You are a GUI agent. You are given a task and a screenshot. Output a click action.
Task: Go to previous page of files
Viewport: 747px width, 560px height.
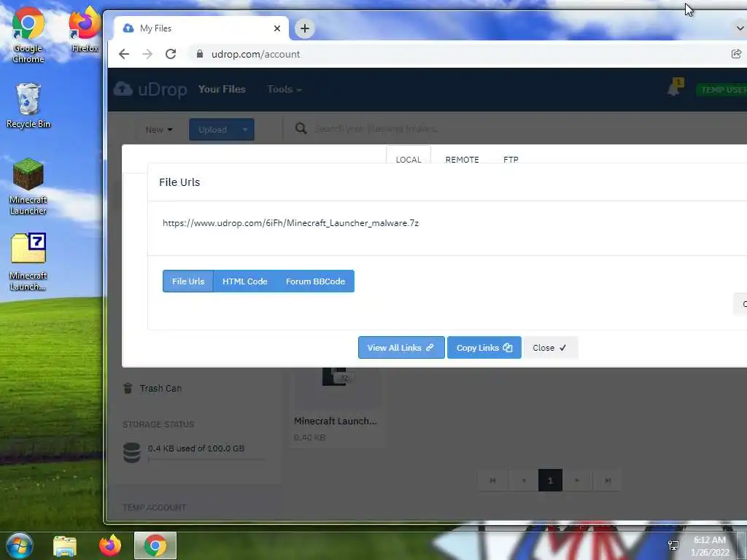(x=524, y=480)
